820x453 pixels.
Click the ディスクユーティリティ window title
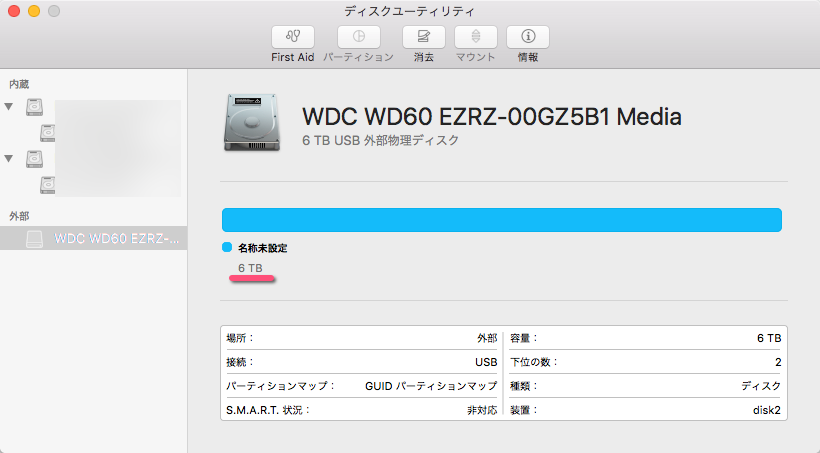[409, 11]
